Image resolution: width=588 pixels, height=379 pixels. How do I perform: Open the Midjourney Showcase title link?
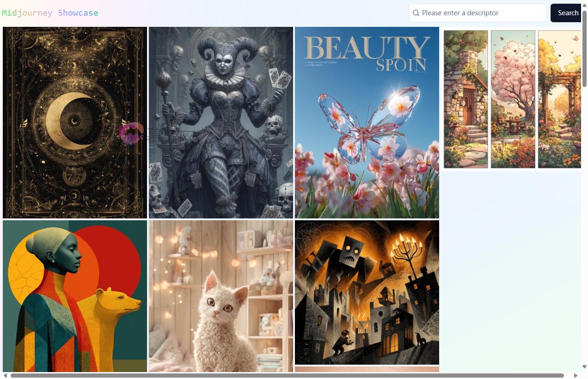click(50, 13)
